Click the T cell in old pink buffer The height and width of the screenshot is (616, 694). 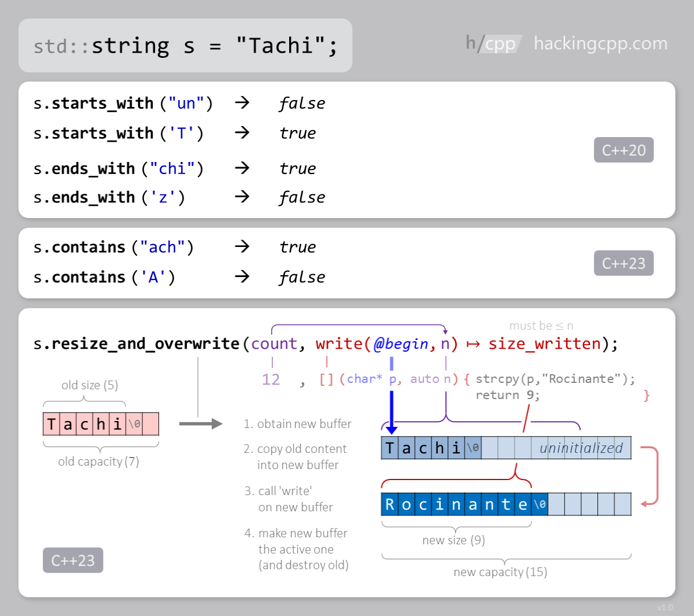(51, 424)
